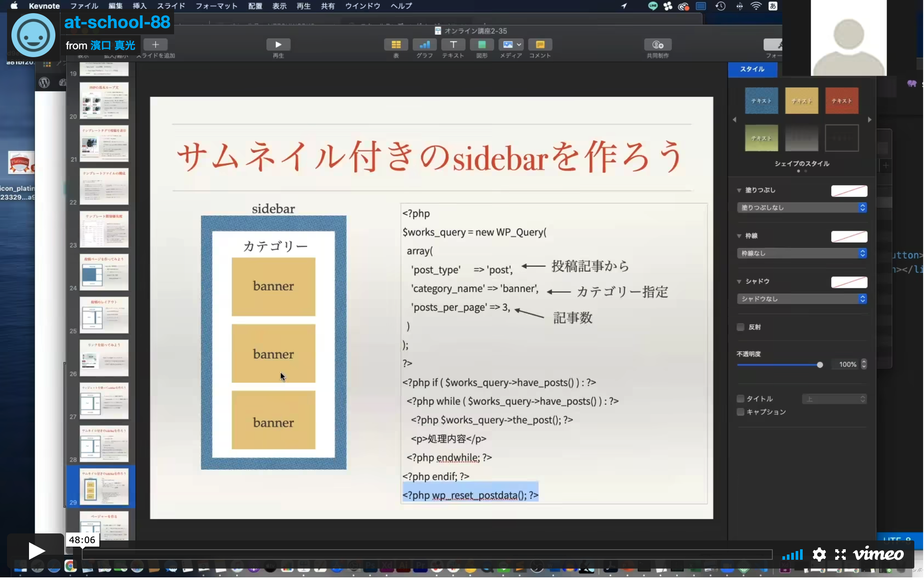Insert a shape with the 図形 icon
Viewport: 924px width, 580px height.
[482, 45]
